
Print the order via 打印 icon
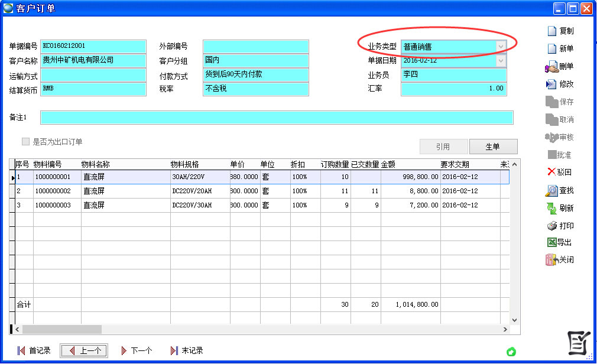(x=551, y=226)
